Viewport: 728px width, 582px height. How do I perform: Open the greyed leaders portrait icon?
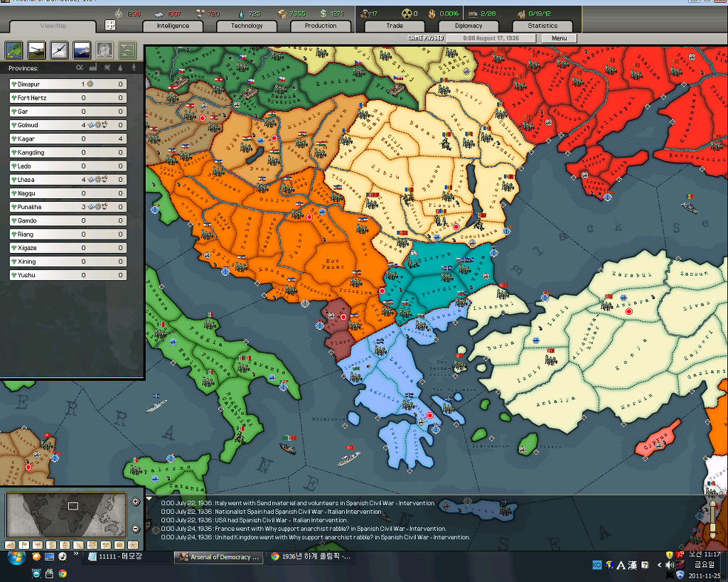105,50
